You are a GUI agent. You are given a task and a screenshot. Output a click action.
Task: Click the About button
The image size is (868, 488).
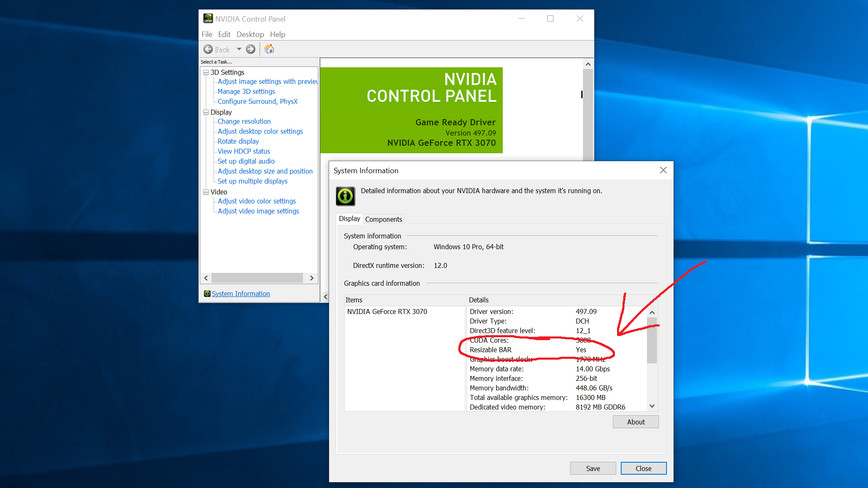(x=635, y=422)
